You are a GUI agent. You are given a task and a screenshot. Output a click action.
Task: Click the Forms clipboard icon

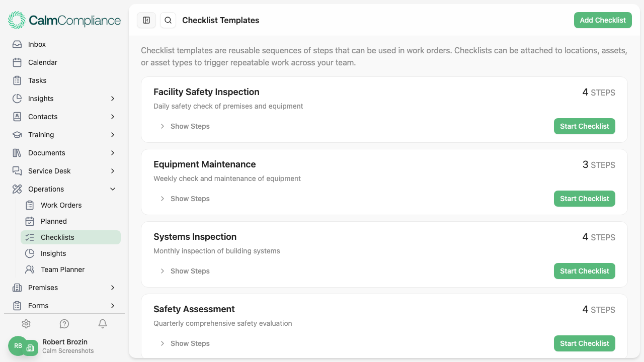tap(17, 306)
